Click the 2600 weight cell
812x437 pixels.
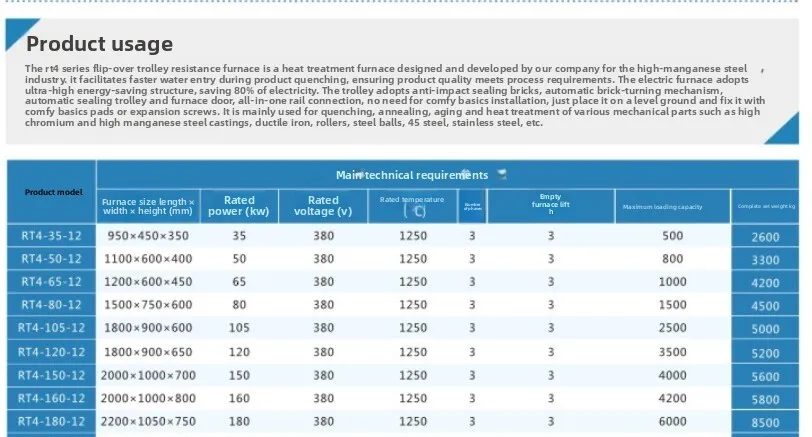click(x=765, y=237)
